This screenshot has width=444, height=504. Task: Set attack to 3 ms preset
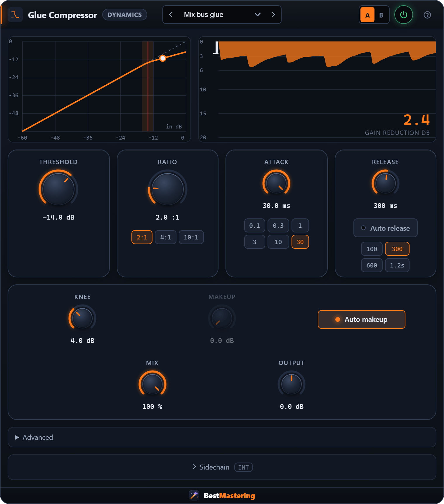[255, 242]
